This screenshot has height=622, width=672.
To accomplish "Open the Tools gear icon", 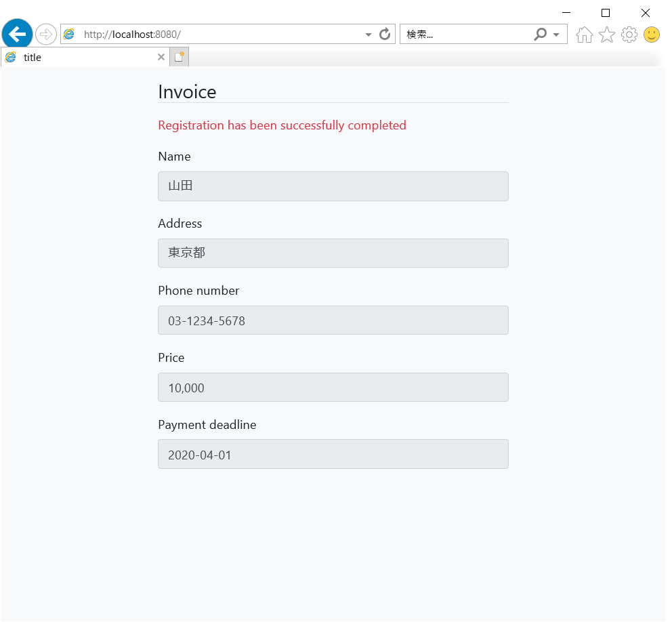I will click(629, 35).
